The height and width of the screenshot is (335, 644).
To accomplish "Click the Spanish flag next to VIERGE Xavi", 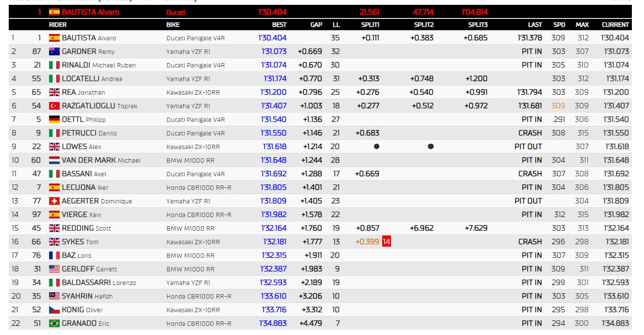I will (54, 215).
